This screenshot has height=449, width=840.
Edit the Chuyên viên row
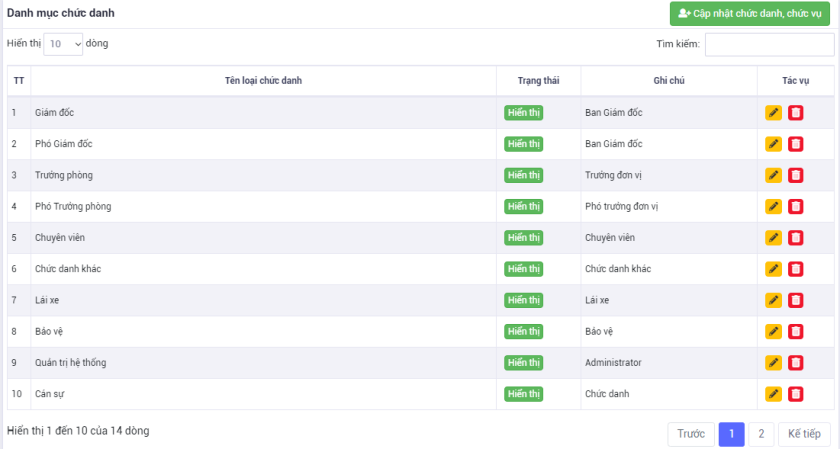point(773,238)
